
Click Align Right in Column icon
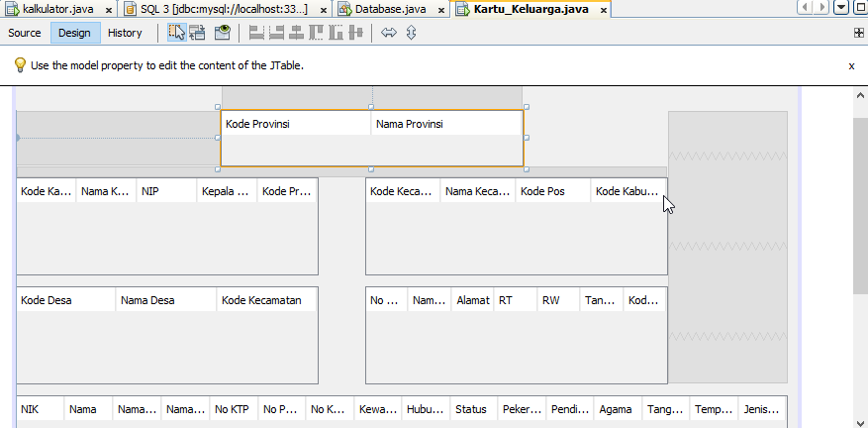tap(276, 33)
